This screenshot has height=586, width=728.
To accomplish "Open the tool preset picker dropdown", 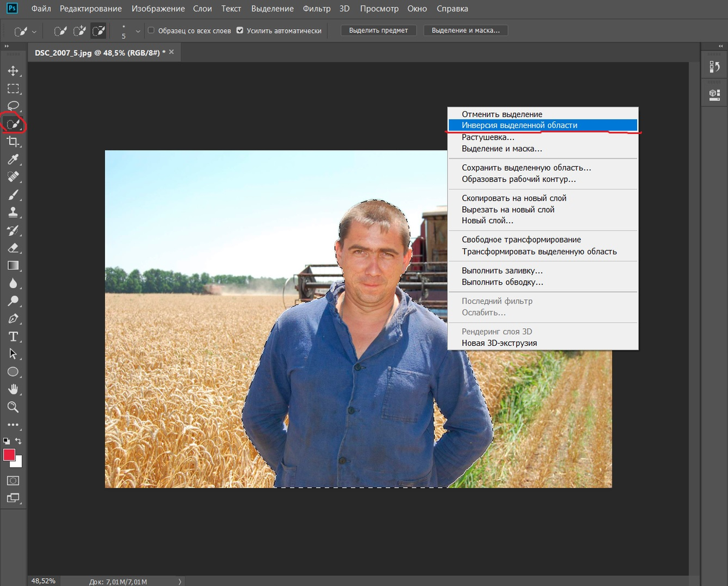I will pyautogui.click(x=33, y=31).
